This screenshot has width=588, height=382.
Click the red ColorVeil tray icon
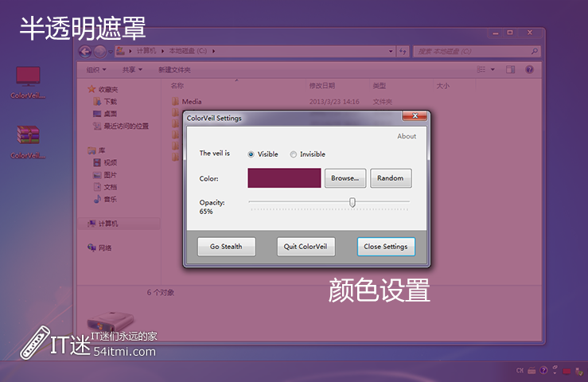coord(567,371)
